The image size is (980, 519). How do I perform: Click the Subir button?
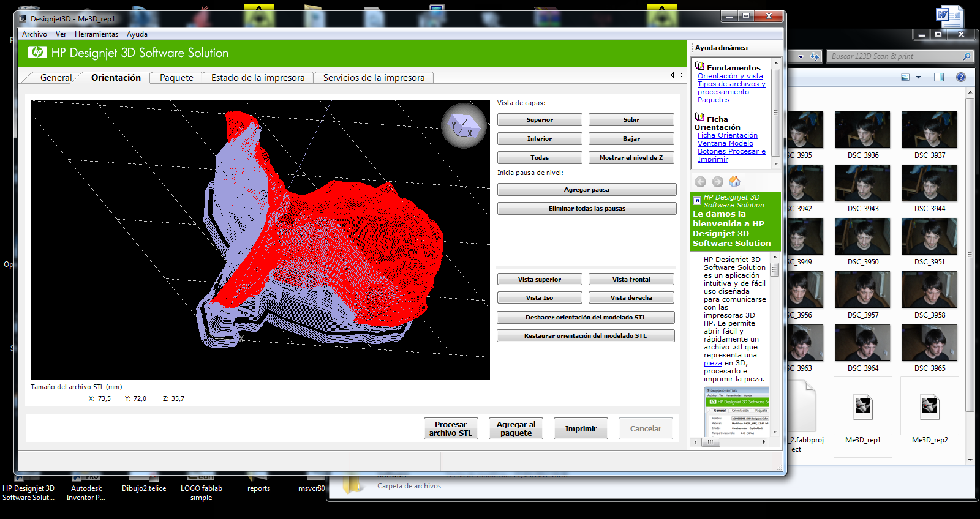[x=631, y=120]
